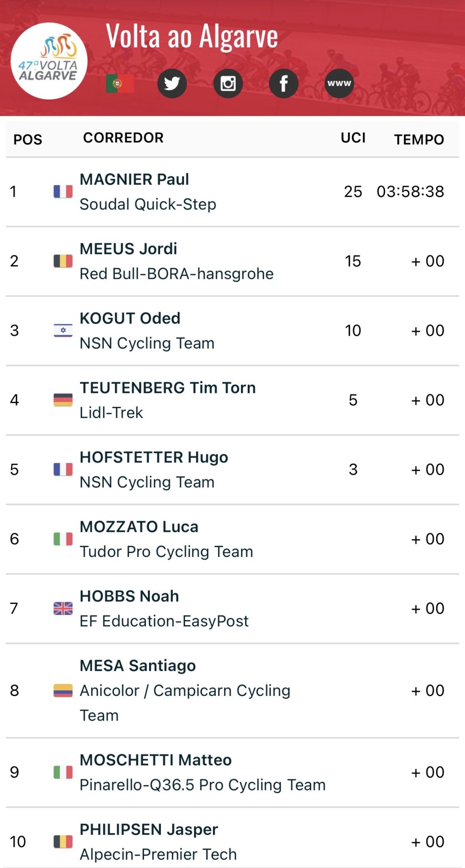Visit the race's Facebook page
465x868 pixels.
click(x=284, y=83)
